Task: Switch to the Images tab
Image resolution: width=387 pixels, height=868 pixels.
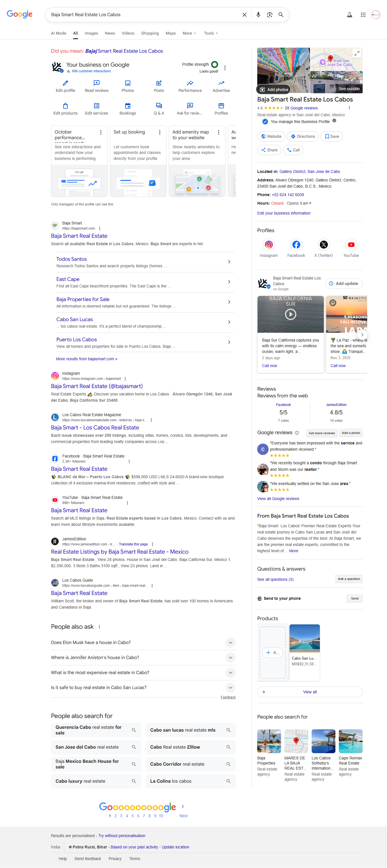Action: point(91,33)
